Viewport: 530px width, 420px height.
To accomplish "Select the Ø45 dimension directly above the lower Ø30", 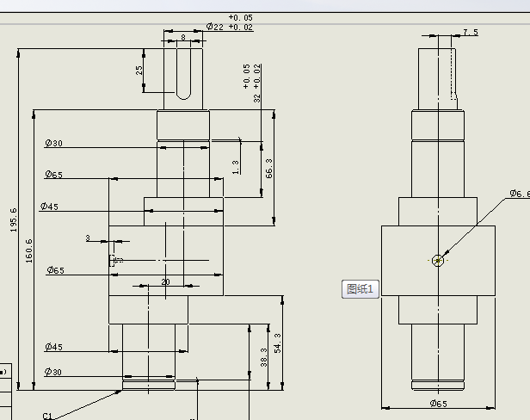I will [x=53, y=347].
